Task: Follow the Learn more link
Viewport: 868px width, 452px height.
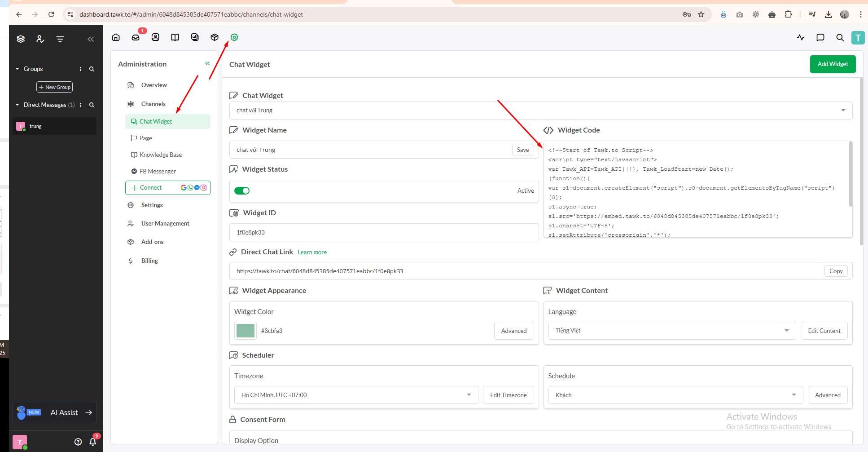Action: coord(312,252)
